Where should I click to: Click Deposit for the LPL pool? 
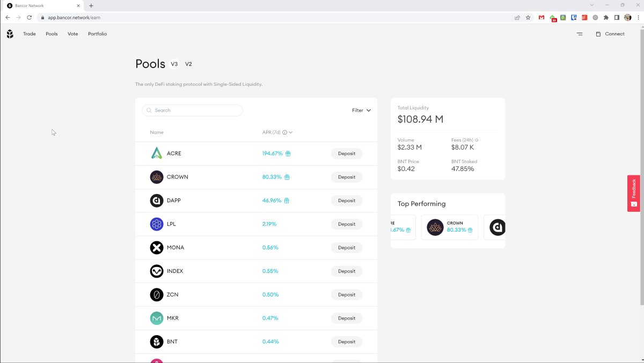(x=347, y=224)
